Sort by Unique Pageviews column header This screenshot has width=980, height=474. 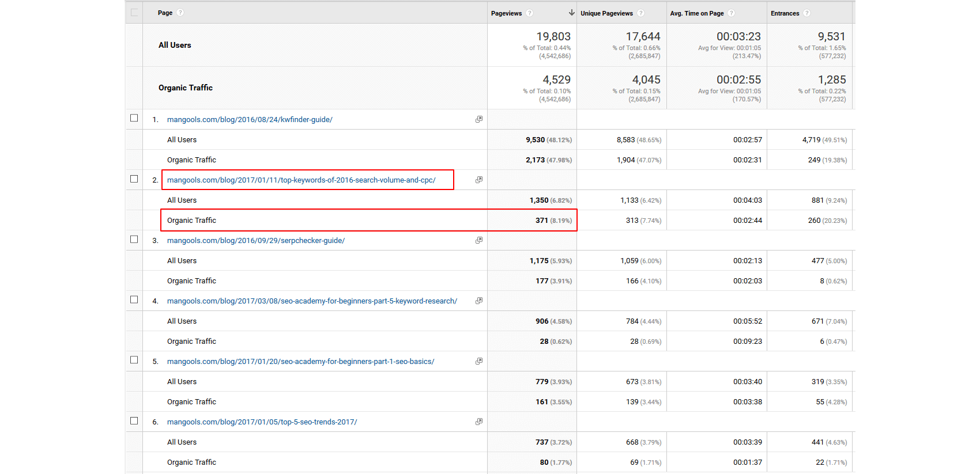[x=606, y=13]
